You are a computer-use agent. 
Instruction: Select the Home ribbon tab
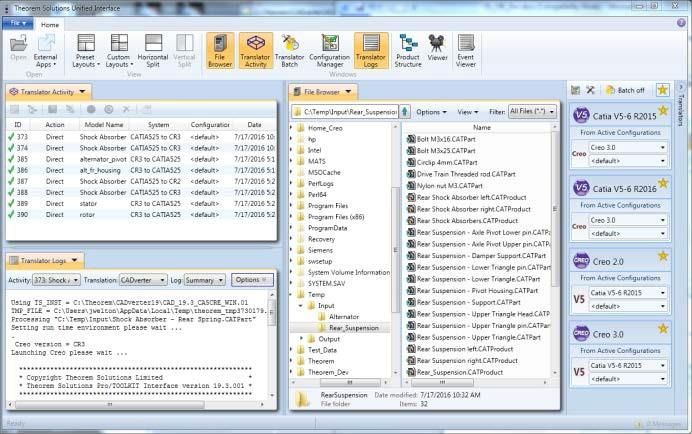(x=50, y=25)
